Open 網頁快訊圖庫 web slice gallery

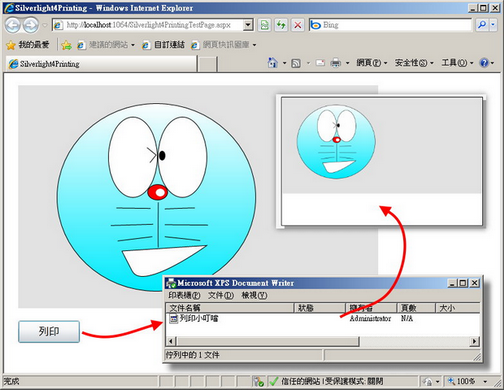(224, 45)
